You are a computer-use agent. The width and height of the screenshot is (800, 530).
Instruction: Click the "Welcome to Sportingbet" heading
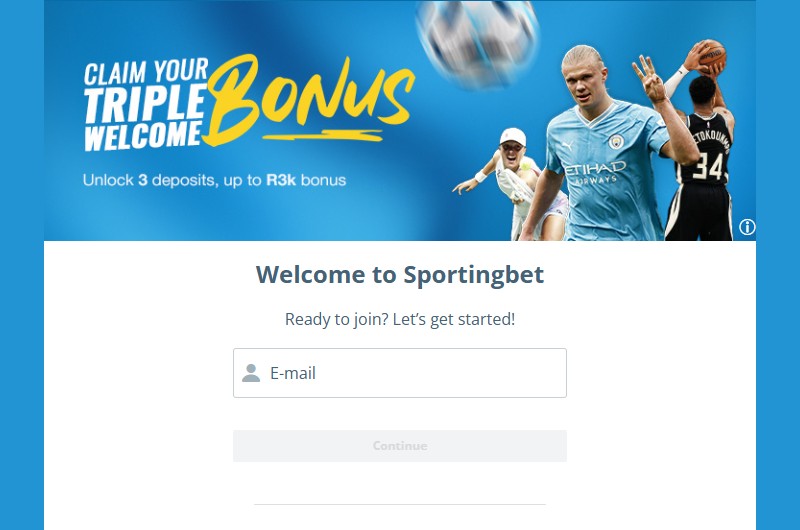tap(400, 275)
